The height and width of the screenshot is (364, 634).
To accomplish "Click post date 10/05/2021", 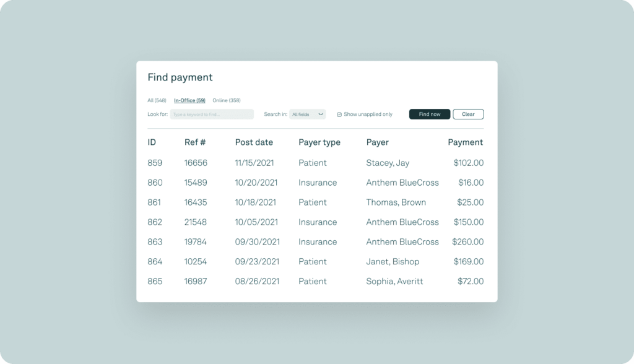I will coord(256,222).
